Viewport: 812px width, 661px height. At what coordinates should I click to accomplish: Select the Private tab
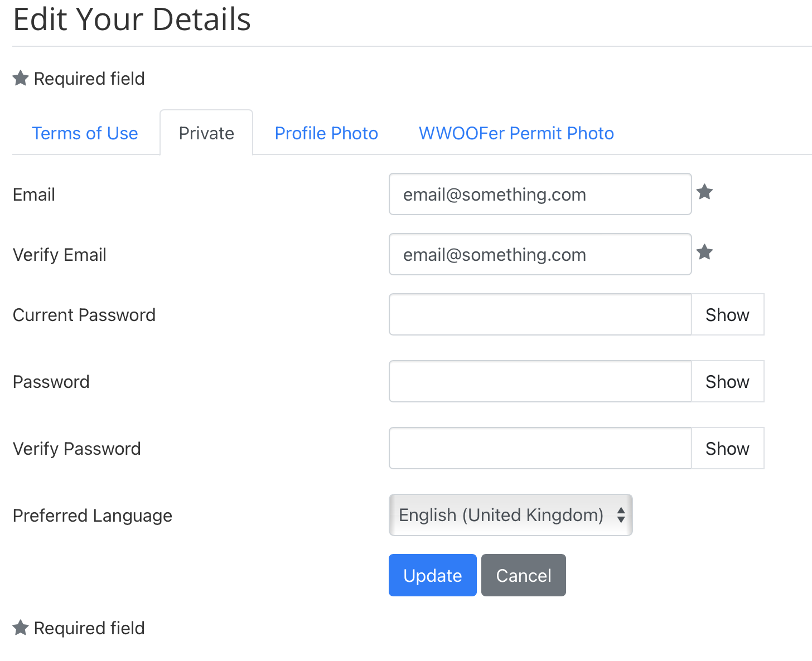[x=206, y=133]
